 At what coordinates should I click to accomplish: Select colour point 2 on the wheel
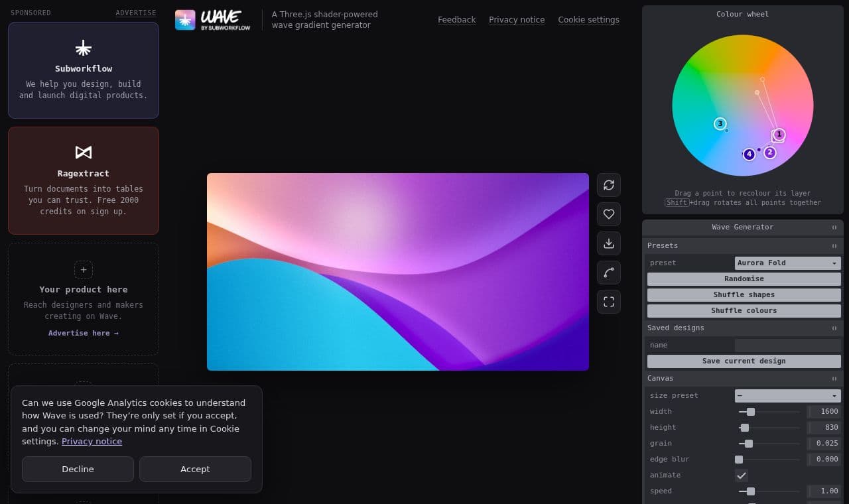(770, 153)
